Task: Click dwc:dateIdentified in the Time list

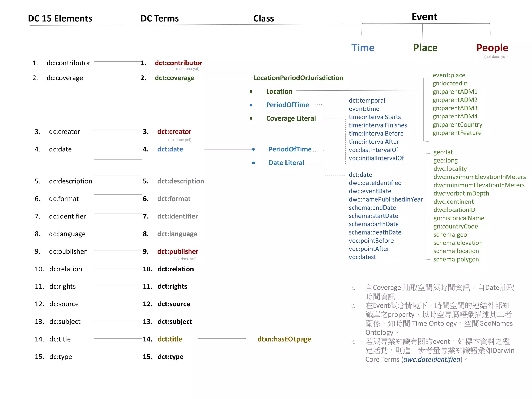Action: 375,183
